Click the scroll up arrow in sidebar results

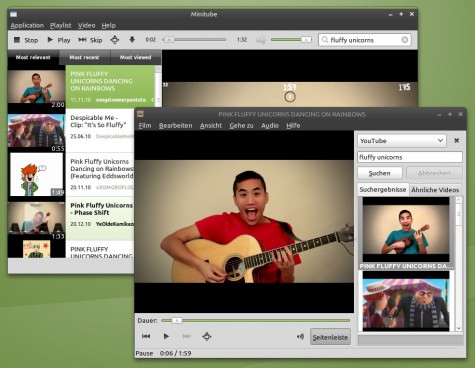coord(459,200)
